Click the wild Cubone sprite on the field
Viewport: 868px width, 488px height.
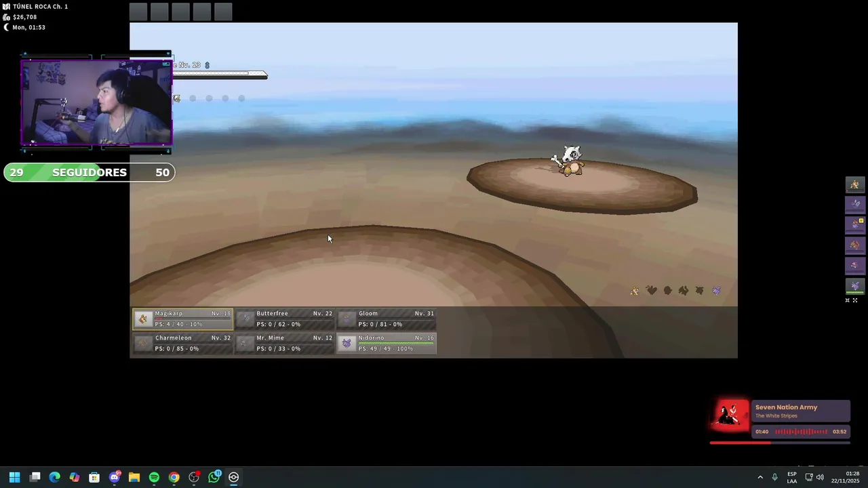[x=568, y=161]
